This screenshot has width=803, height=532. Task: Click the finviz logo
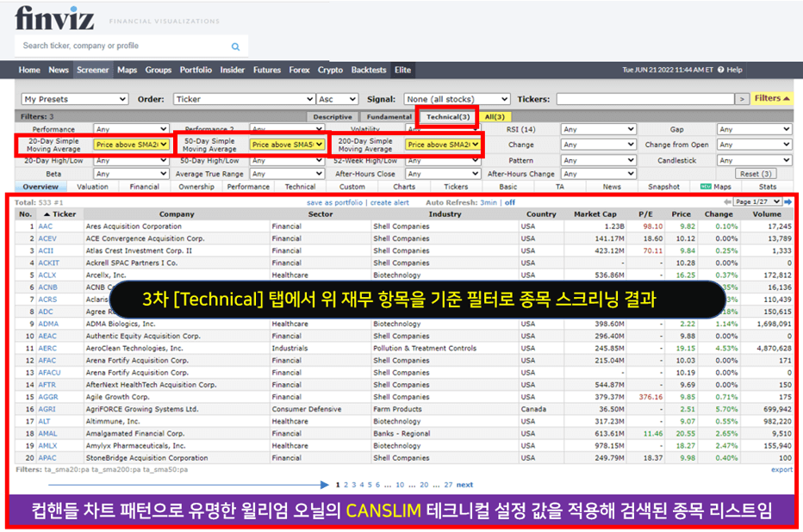(x=54, y=18)
